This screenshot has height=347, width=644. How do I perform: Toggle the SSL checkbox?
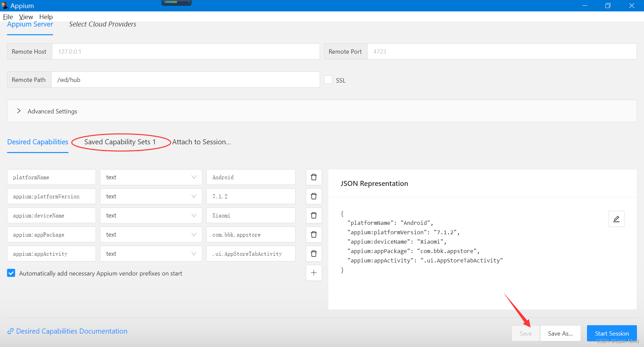coord(328,80)
